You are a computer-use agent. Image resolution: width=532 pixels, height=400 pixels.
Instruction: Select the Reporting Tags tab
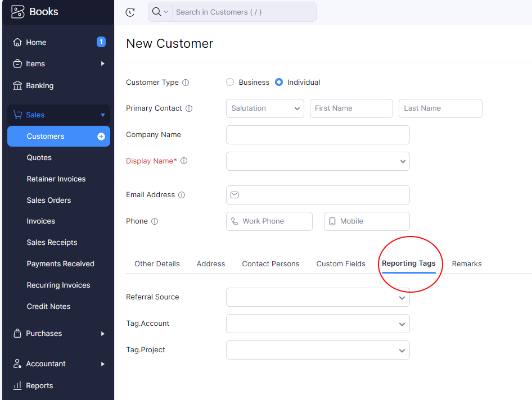click(x=408, y=263)
